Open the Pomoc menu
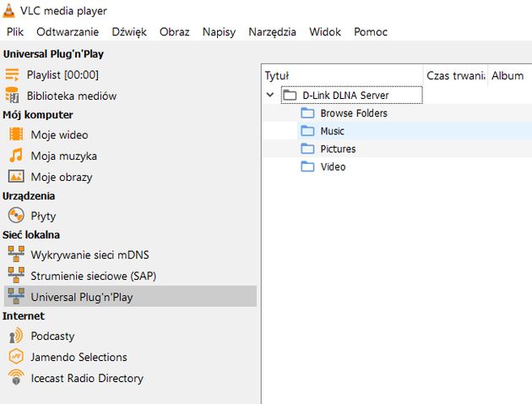This screenshot has width=532, height=404. 371,32
